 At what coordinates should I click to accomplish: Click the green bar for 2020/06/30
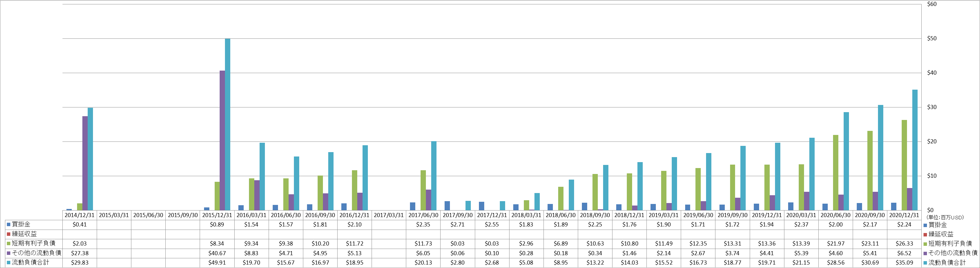[x=836, y=173]
